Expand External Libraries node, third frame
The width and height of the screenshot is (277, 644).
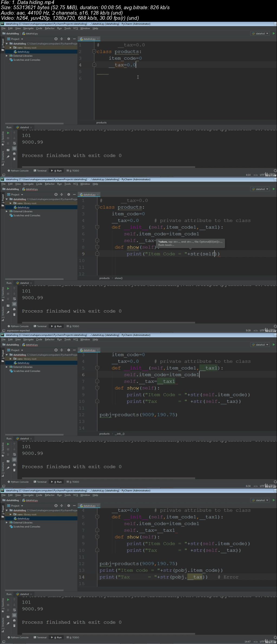pyautogui.click(x=7, y=367)
